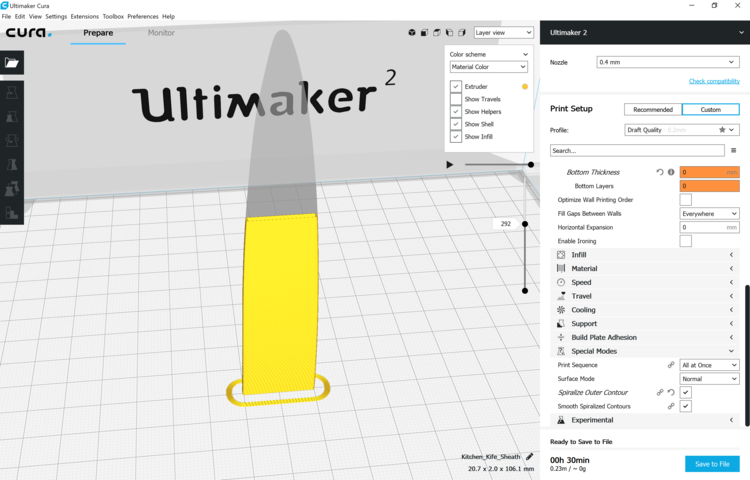Open the Preferences menu
The image size is (750, 480).
click(143, 16)
